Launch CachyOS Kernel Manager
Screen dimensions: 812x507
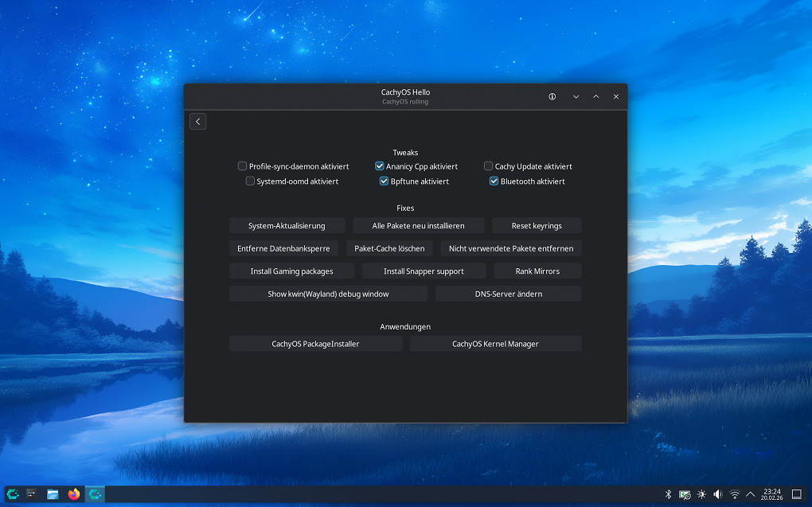coord(496,344)
